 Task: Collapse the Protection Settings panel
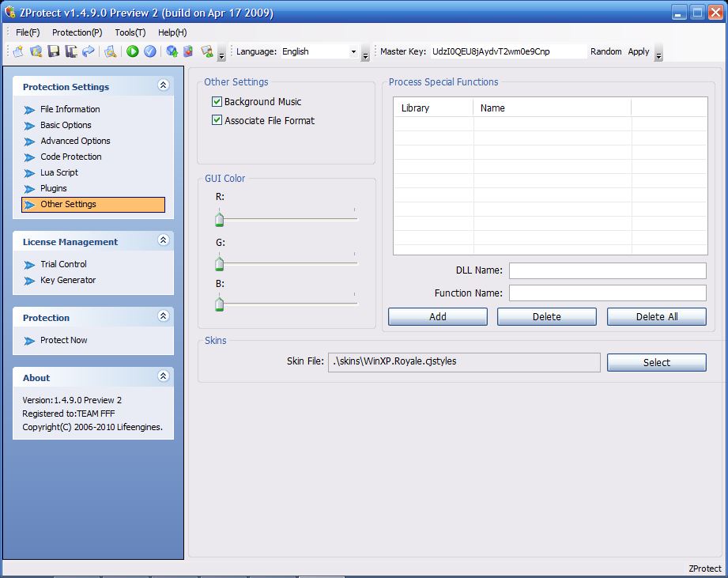tap(163, 85)
